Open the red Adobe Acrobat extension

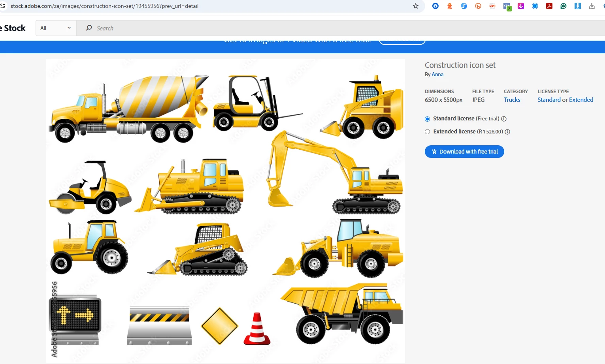[549, 6]
